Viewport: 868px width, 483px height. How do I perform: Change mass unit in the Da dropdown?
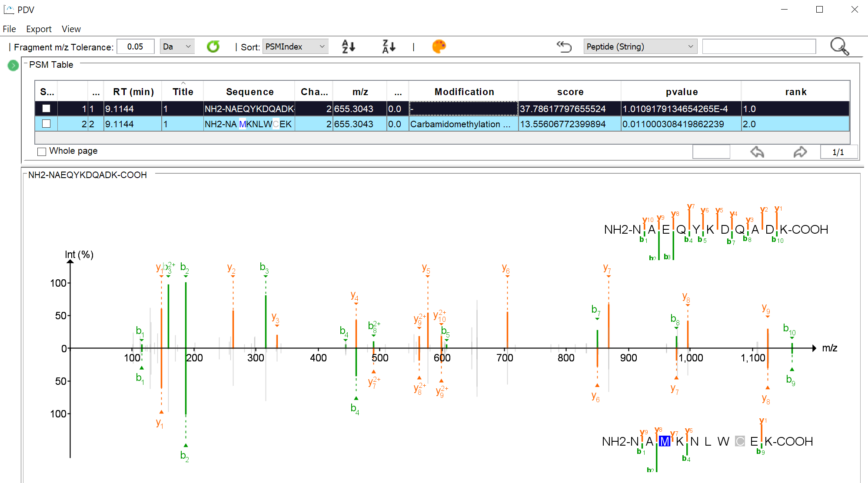[x=176, y=46]
